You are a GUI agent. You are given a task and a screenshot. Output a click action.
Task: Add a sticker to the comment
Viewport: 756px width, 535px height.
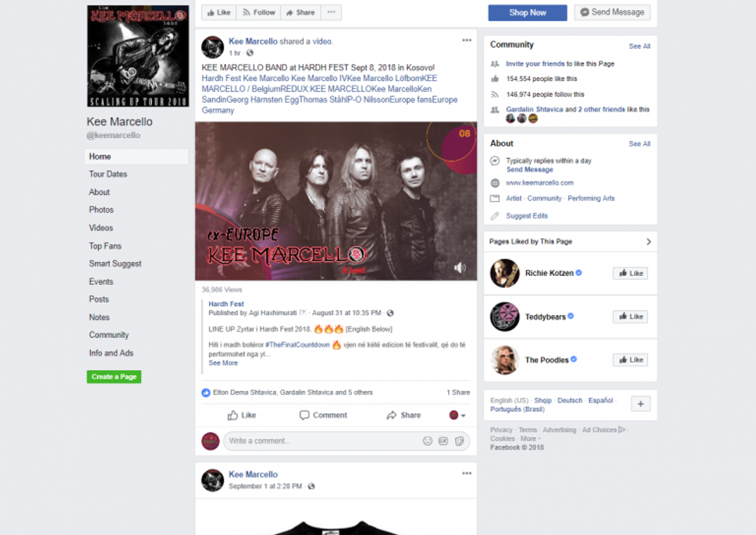click(460, 441)
